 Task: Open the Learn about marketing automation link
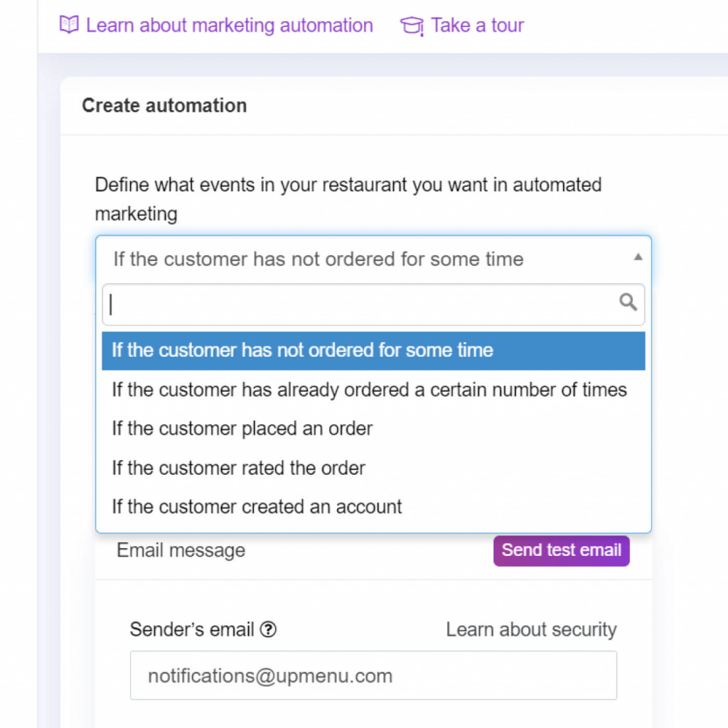pos(228,25)
